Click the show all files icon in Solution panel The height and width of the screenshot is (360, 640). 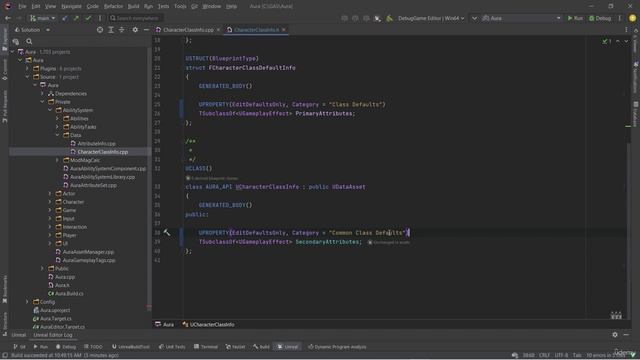pos(16,41)
